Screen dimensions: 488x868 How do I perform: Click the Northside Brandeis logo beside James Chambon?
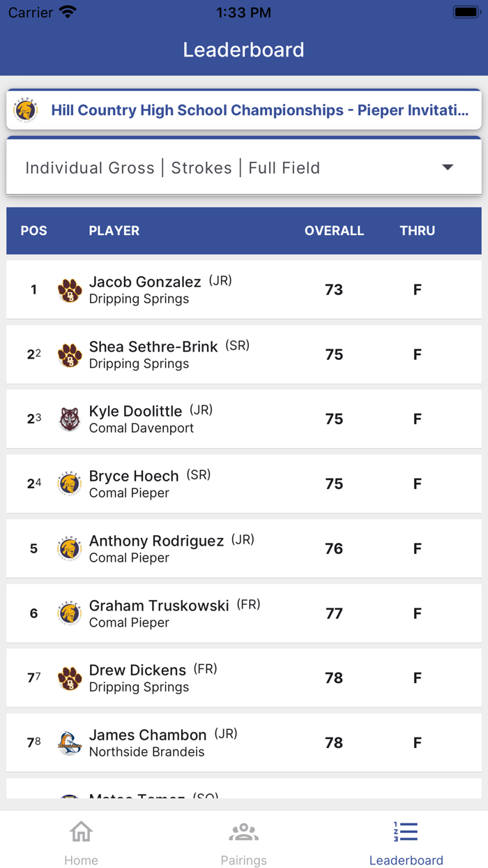pos(69,742)
